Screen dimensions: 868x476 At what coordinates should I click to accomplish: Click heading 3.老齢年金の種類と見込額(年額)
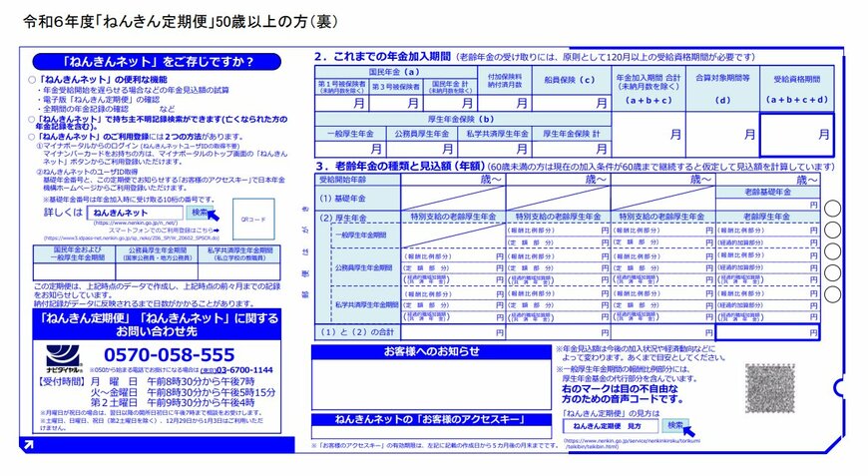tap(400, 166)
